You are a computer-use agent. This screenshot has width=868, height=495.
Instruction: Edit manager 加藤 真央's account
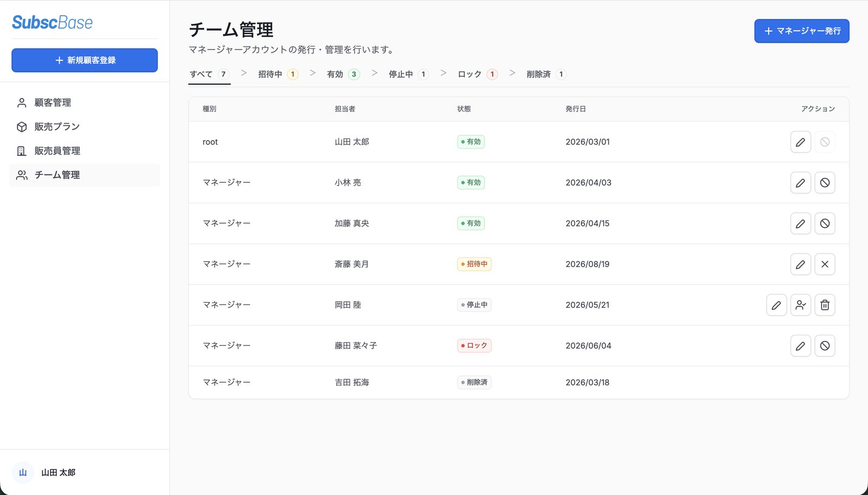800,224
